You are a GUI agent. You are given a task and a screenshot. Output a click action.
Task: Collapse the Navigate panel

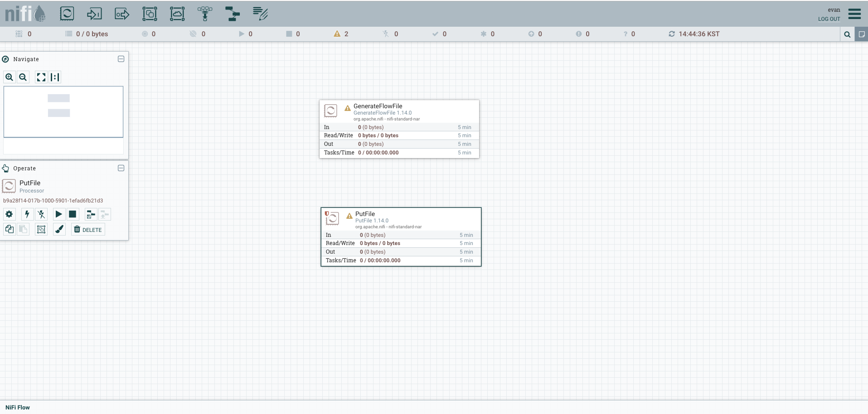[x=121, y=59]
